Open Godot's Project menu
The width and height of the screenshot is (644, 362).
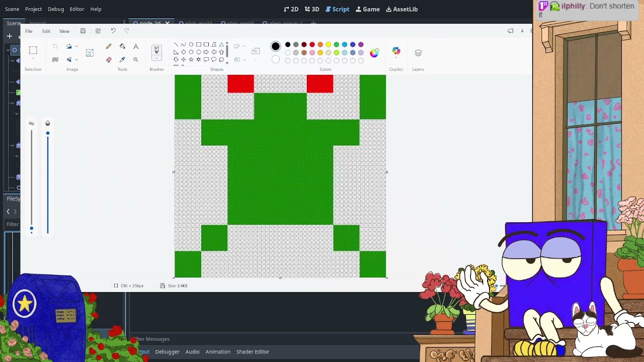pyautogui.click(x=34, y=9)
